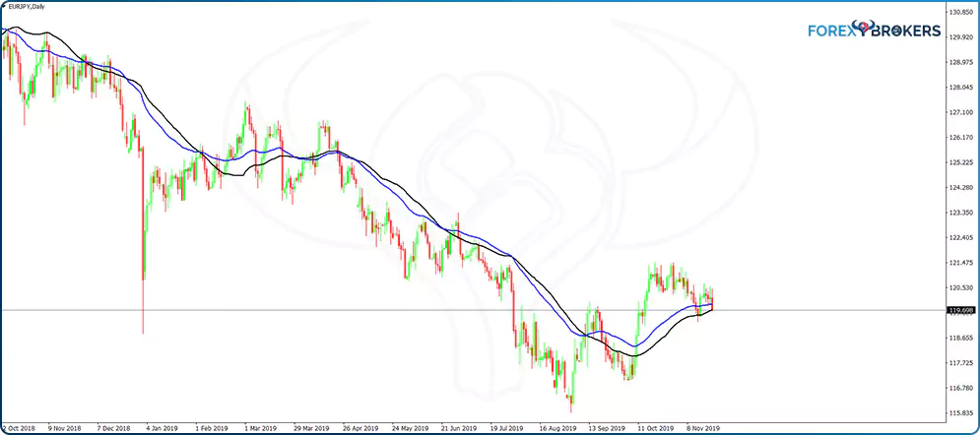Image resolution: width=980 pixels, height=435 pixels.
Task: Click the 122.405 price axis label
Action: tap(961, 238)
